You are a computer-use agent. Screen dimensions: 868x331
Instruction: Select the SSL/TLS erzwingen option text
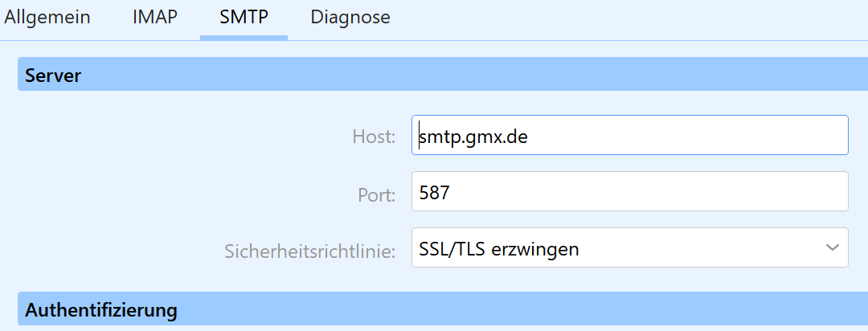pos(499,249)
